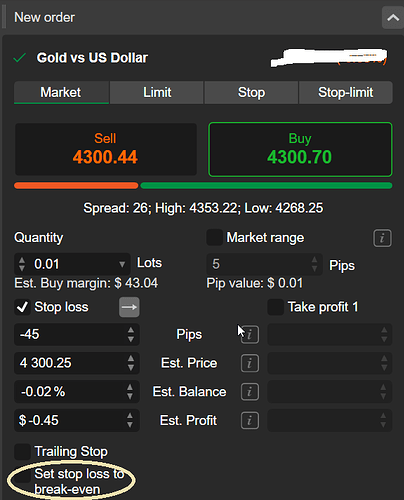The height and width of the screenshot is (500, 404).
Task: Switch to the Limit order tab
Action: (x=157, y=92)
